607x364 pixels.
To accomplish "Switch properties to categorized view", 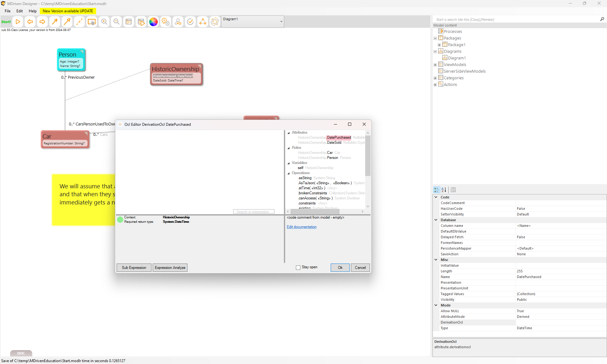I will [x=437, y=190].
